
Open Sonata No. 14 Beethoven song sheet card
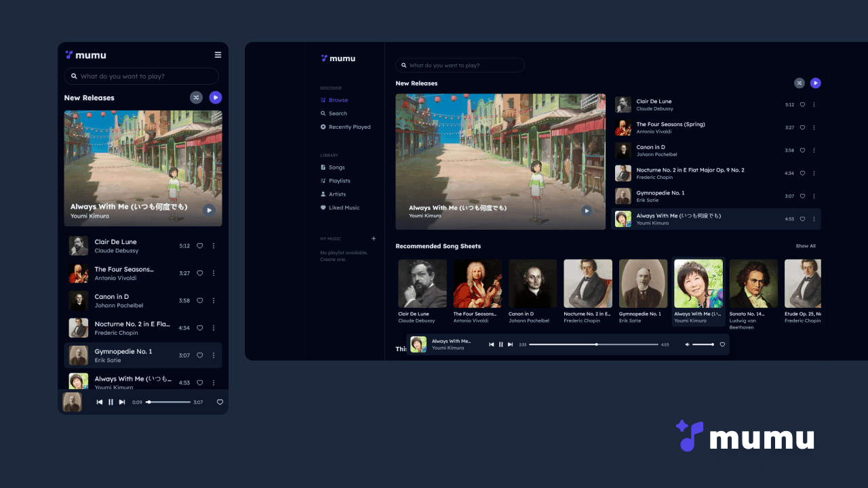point(753,295)
